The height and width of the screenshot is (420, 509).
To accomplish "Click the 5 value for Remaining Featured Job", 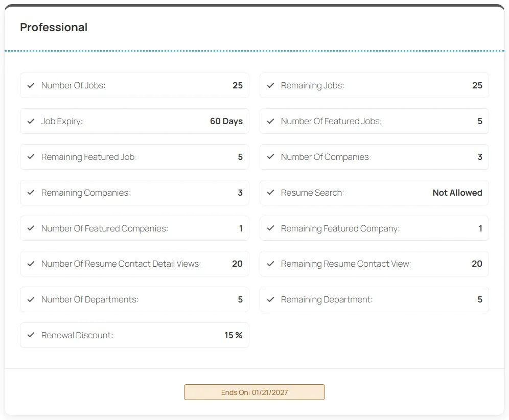I will pyautogui.click(x=240, y=157).
